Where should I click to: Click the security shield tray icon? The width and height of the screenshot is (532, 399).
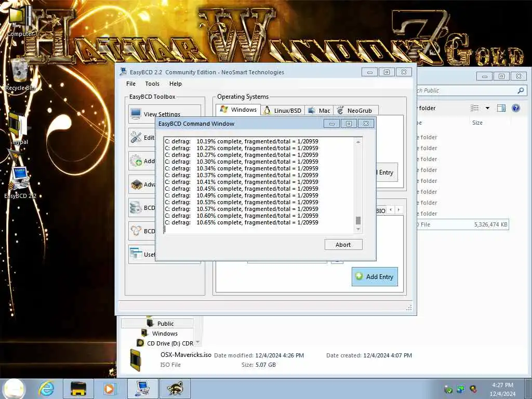click(x=473, y=389)
